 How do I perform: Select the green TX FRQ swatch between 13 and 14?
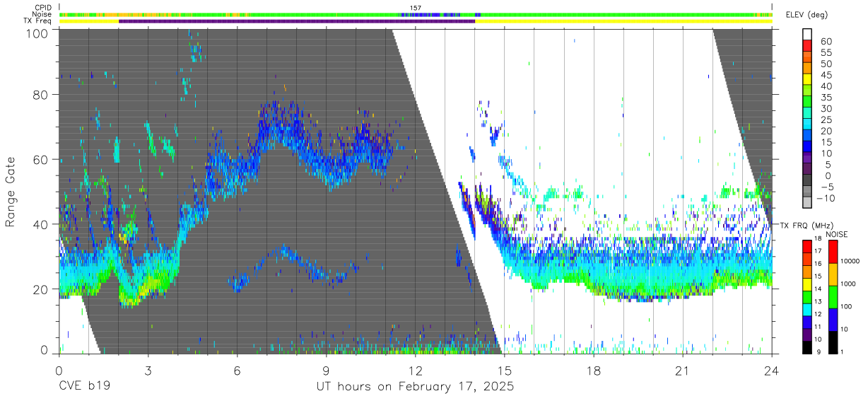(807, 297)
